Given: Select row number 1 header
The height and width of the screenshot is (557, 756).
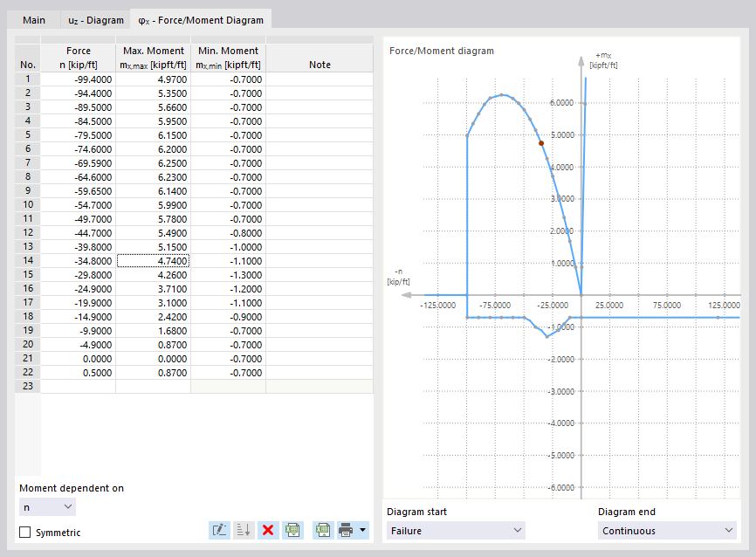Looking at the screenshot, I should [28, 79].
